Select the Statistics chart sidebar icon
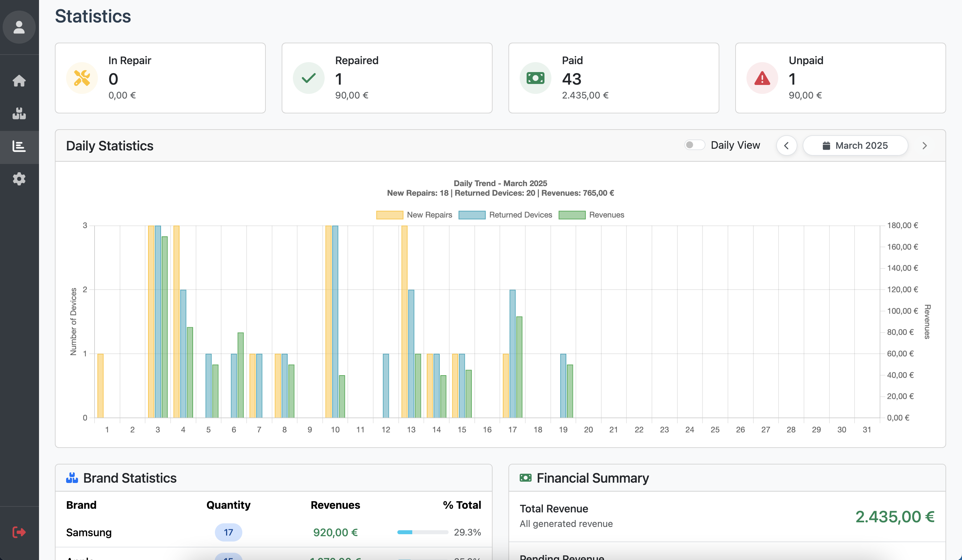The height and width of the screenshot is (560, 962). (19, 146)
